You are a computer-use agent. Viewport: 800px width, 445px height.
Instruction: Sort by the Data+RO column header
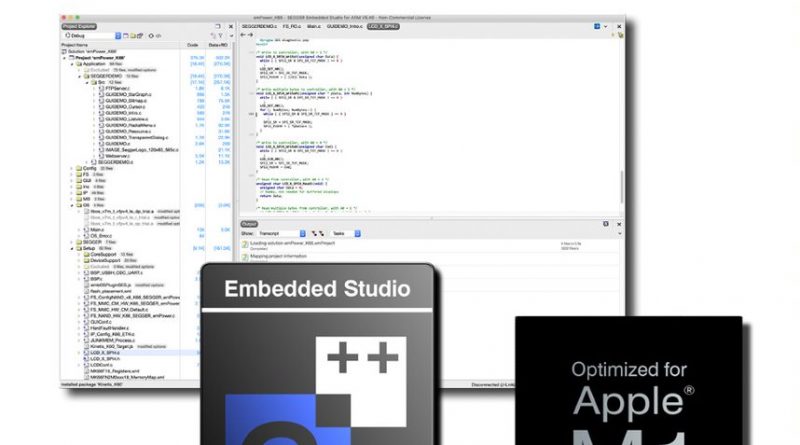pos(218,45)
